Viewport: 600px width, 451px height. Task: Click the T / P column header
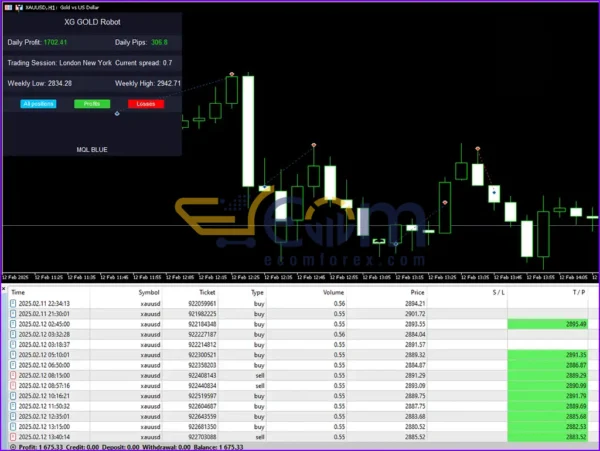point(578,292)
